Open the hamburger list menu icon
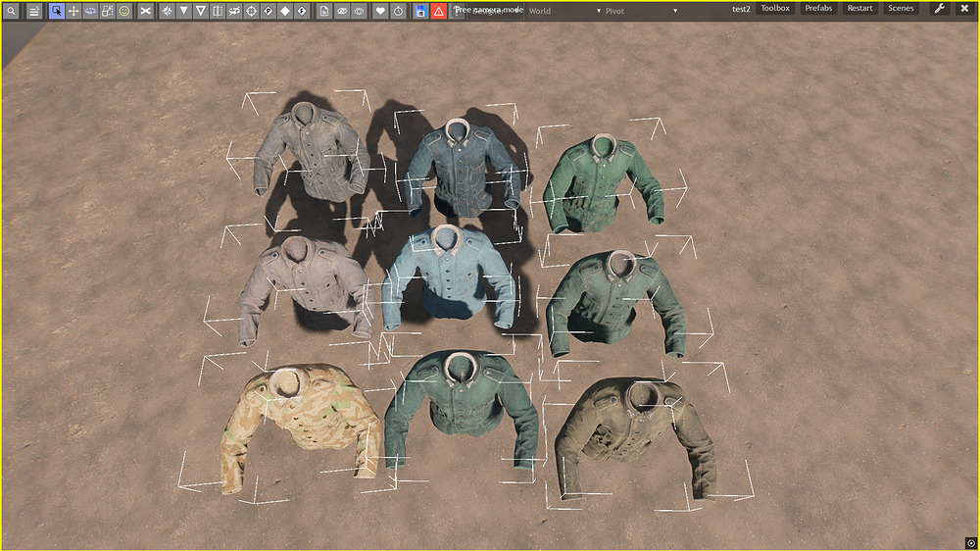The width and height of the screenshot is (980, 551). point(33,11)
